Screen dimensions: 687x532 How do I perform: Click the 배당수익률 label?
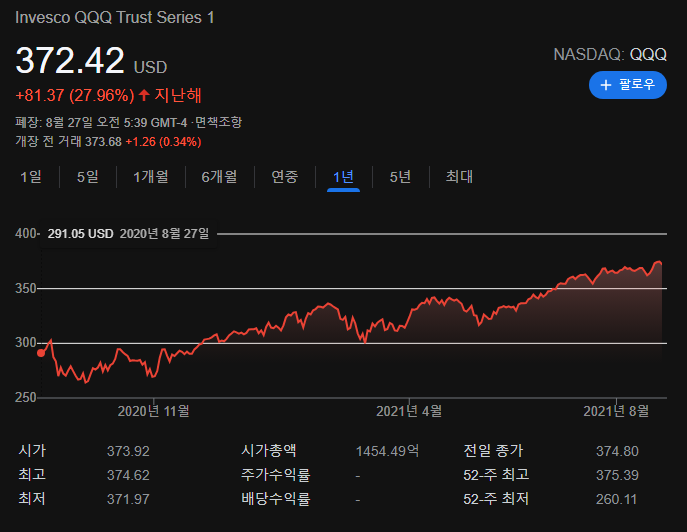tap(275, 499)
